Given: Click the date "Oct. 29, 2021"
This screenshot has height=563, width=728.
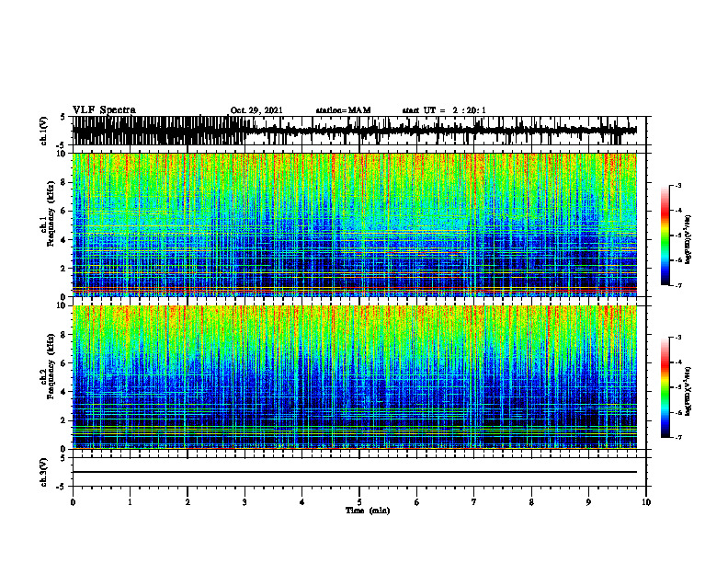Looking at the screenshot, I should 256,110.
